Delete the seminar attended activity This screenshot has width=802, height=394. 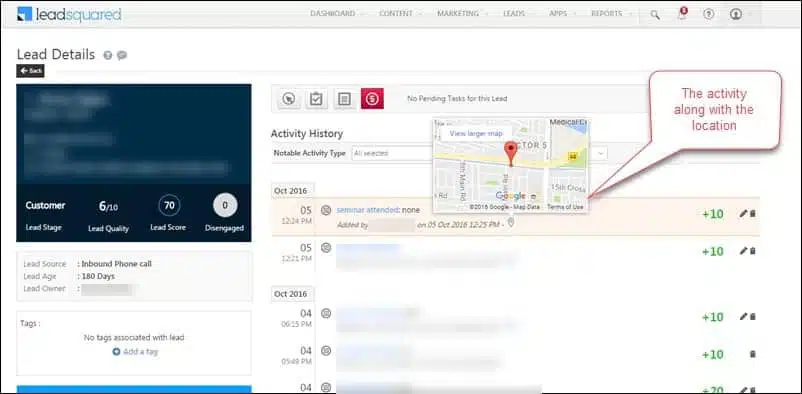coord(753,213)
